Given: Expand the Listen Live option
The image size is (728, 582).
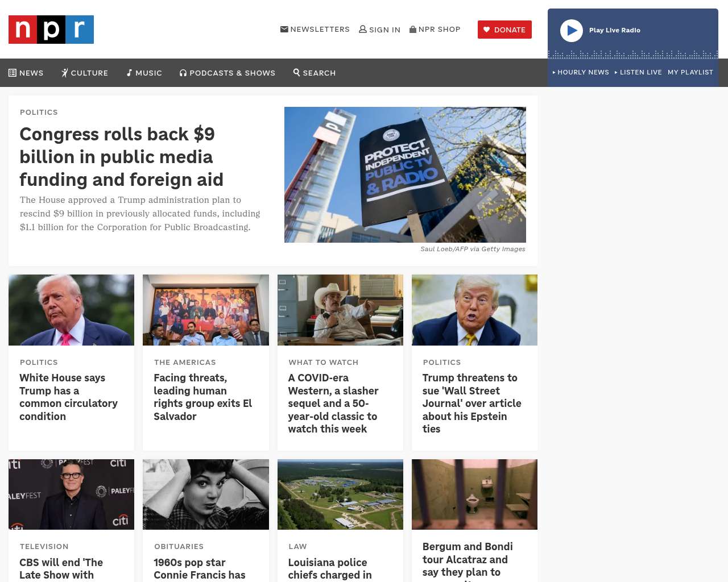Looking at the screenshot, I should (638, 72).
